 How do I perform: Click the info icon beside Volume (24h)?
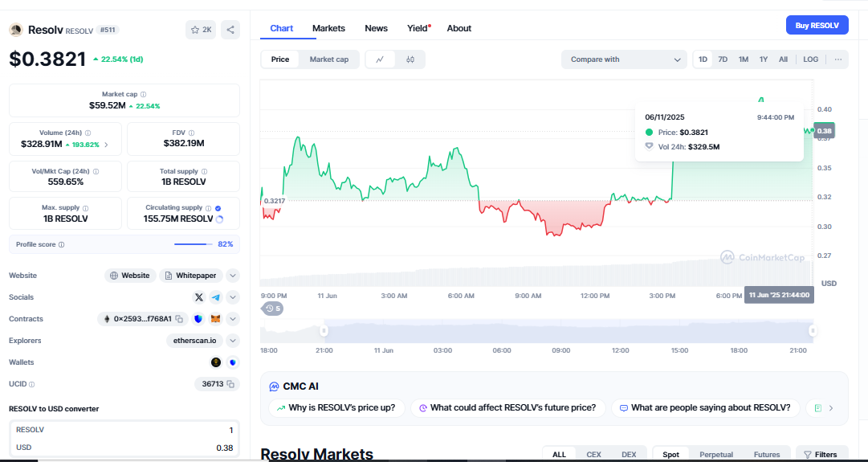pyautogui.click(x=88, y=133)
